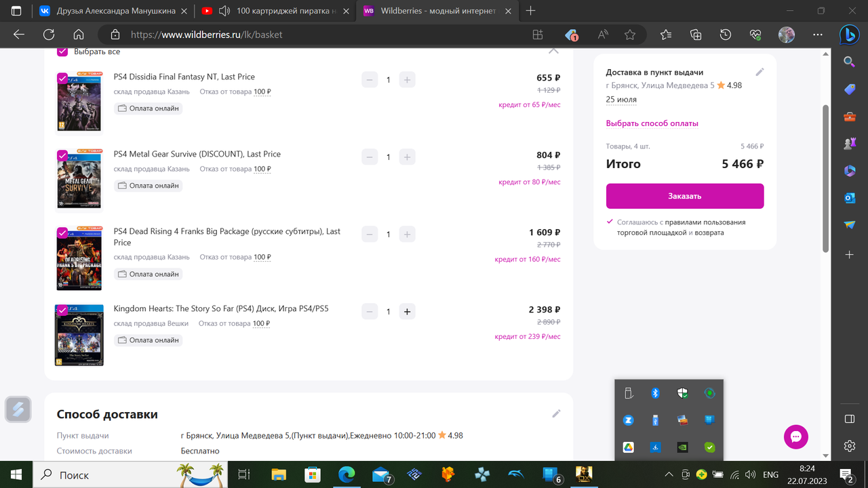Uncheck the Kingdom Hearts item checkbox
The width and height of the screenshot is (868, 488).
pos(62,310)
